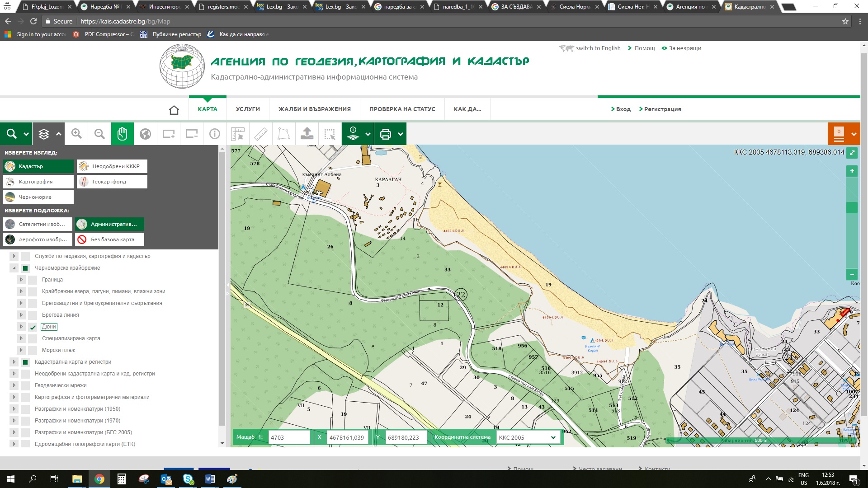Open the УСЛУГИ menu tab
The height and width of the screenshot is (488, 868).
(x=248, y=109)
